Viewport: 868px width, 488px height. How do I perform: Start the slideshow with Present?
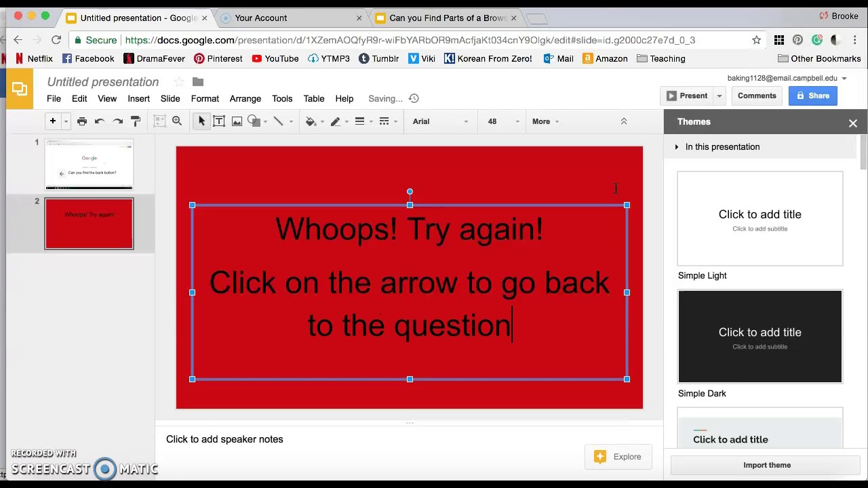pyautogui.click(x=687, y=96)
